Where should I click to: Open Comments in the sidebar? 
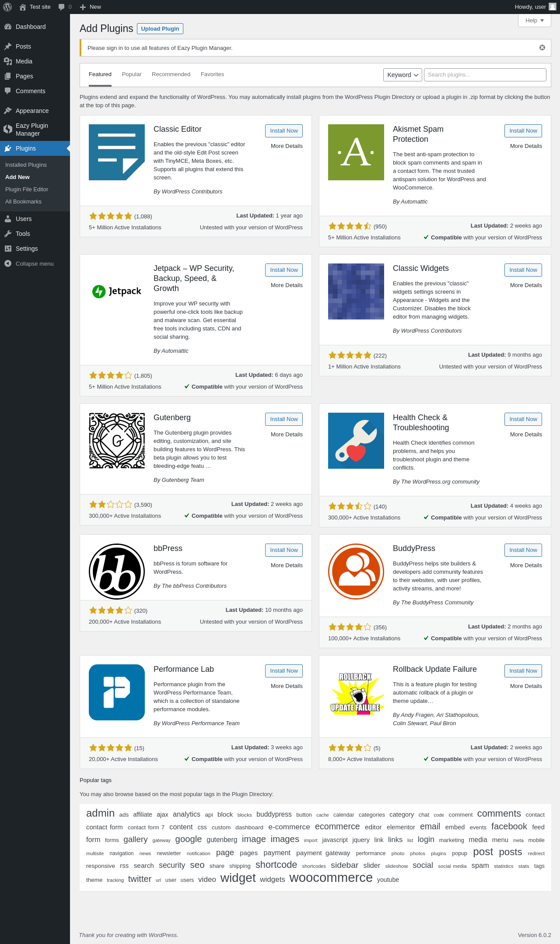pyautogui.click(x=35, y=91)
